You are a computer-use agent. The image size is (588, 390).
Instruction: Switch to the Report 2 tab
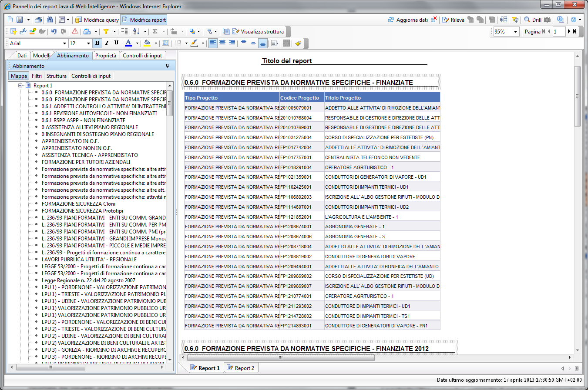point(241,368)
